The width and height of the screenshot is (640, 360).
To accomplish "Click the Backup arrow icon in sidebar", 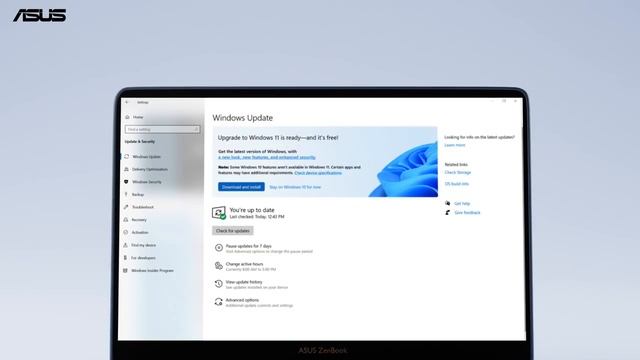I will 126,195.
